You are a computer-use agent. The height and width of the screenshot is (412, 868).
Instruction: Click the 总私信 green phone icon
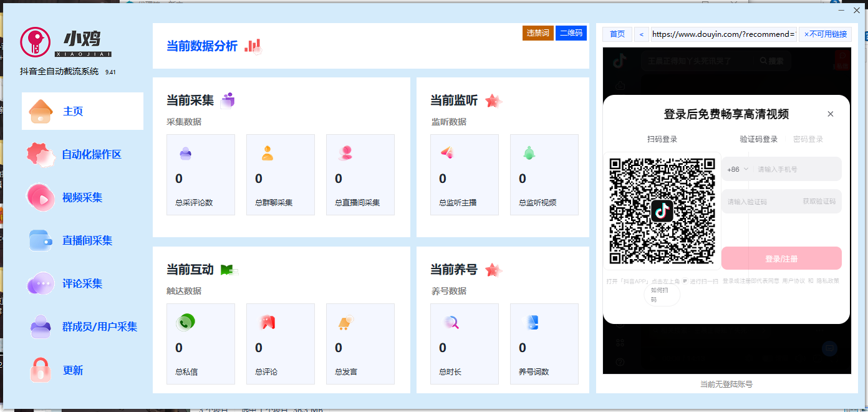point(185,322)
